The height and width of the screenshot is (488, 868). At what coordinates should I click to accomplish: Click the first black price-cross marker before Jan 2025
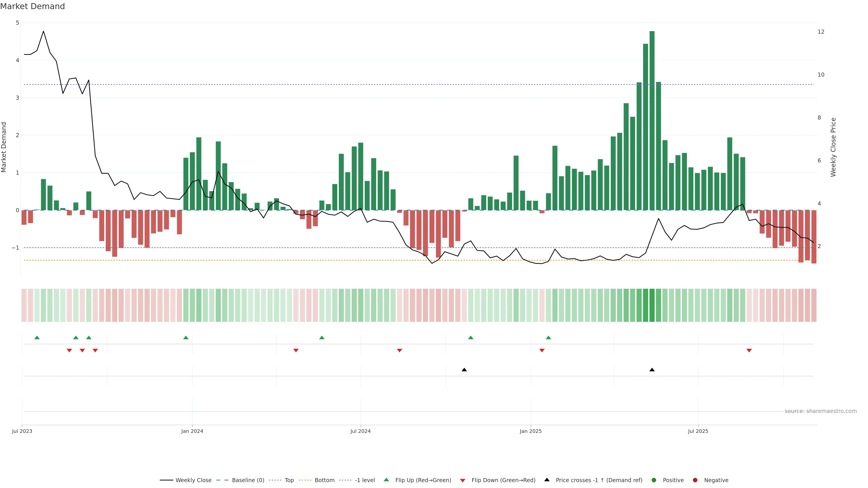(x=464, y=370)
